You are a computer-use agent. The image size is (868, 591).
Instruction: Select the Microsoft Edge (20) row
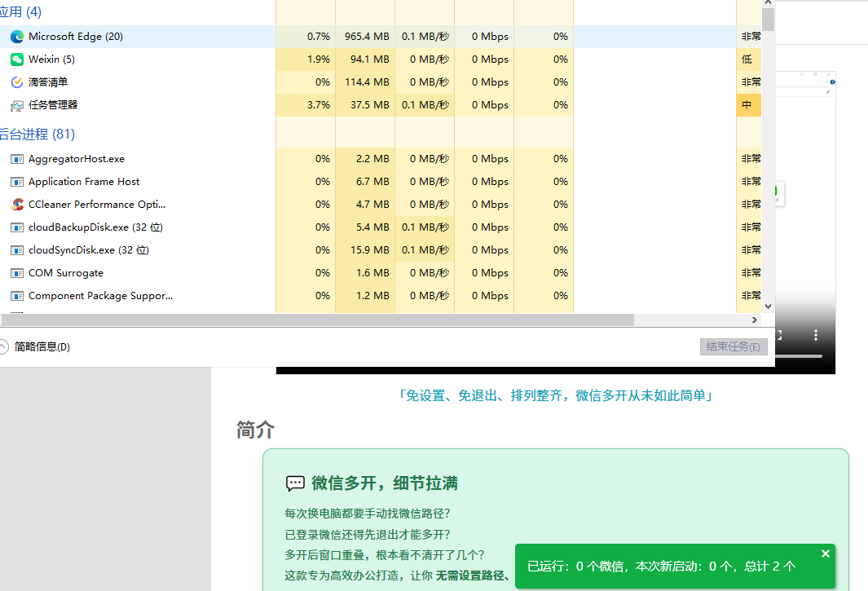click(381, 37)
